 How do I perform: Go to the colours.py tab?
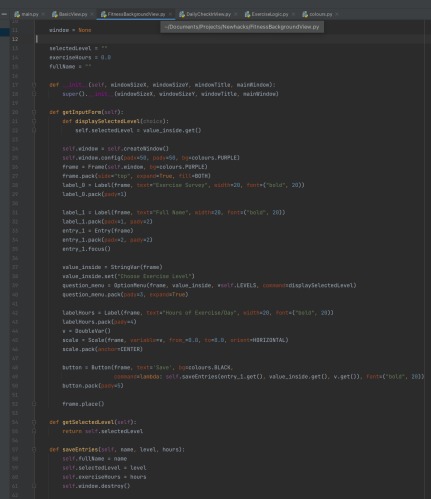point(321,14)
